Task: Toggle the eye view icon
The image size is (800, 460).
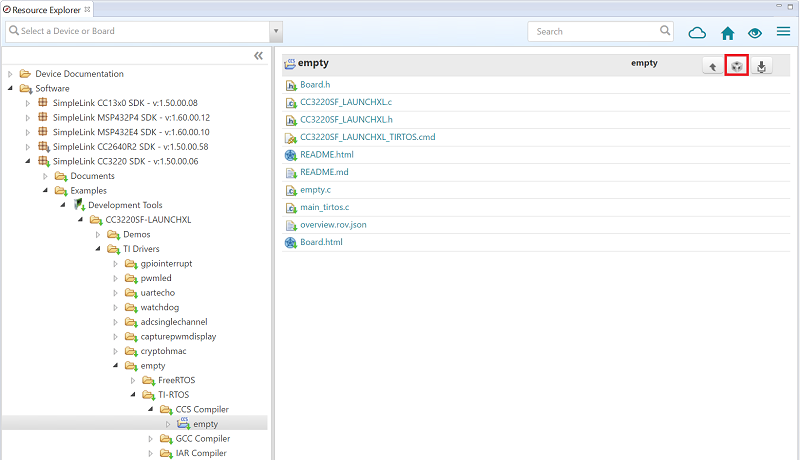Action: [755, 32]
